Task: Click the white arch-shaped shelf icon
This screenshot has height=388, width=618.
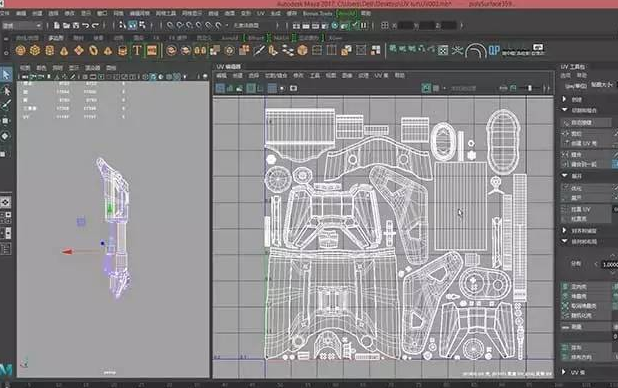Action: [x=476, y=51]
